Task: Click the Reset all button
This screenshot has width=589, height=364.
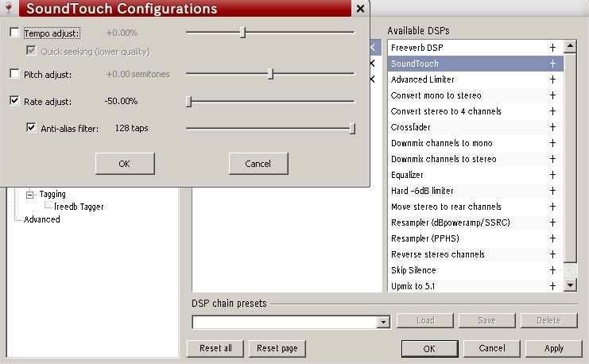Action: (215, 349)
